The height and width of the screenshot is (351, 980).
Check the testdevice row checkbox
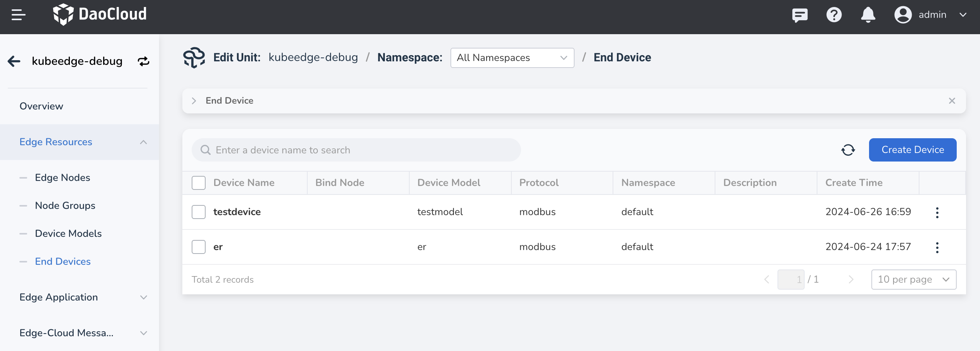pyautogui.click(x=199, y=212)
